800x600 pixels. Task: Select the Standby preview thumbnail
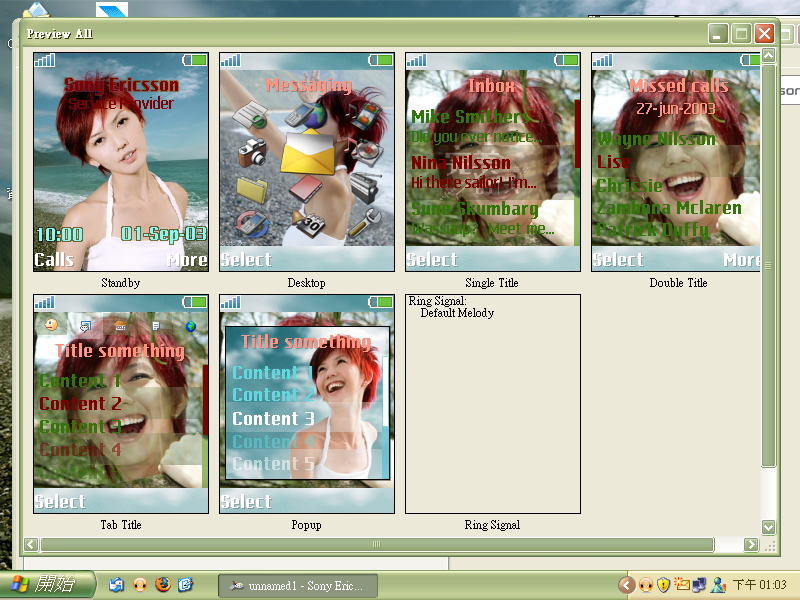tap(121, 162)
